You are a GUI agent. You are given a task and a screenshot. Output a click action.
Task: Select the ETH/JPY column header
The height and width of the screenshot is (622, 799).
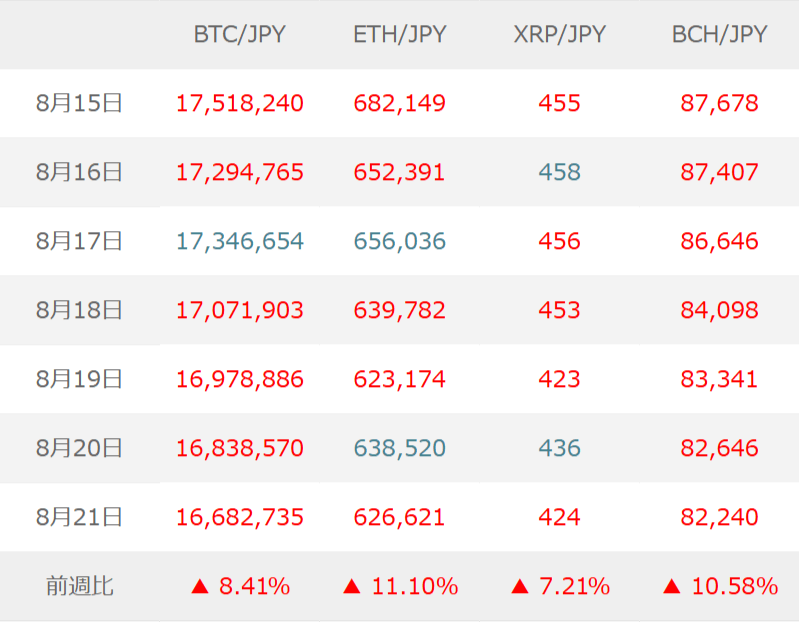tap(399, 34)
